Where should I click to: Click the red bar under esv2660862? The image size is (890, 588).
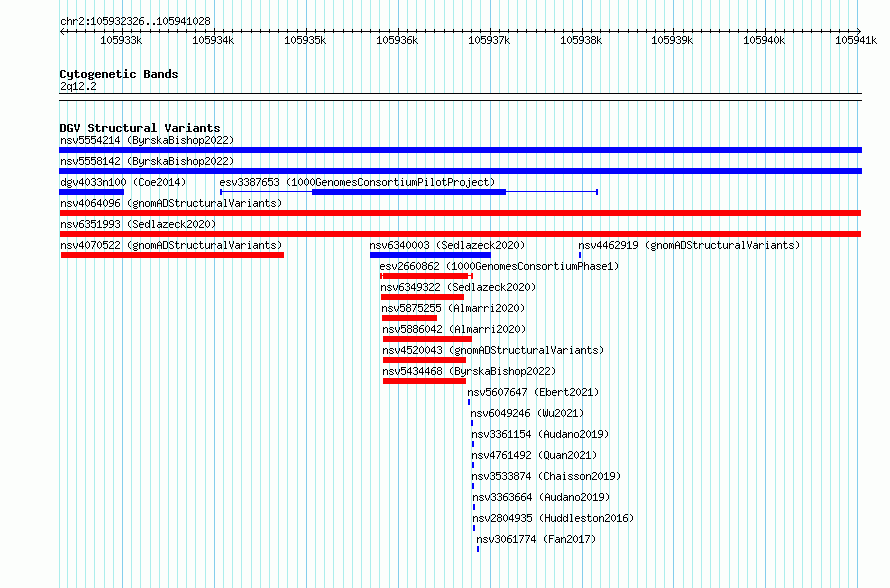(x=426, y=276)
